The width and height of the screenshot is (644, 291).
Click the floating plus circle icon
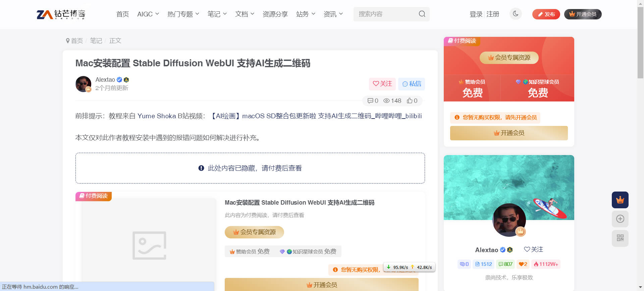tap(620, 219)
